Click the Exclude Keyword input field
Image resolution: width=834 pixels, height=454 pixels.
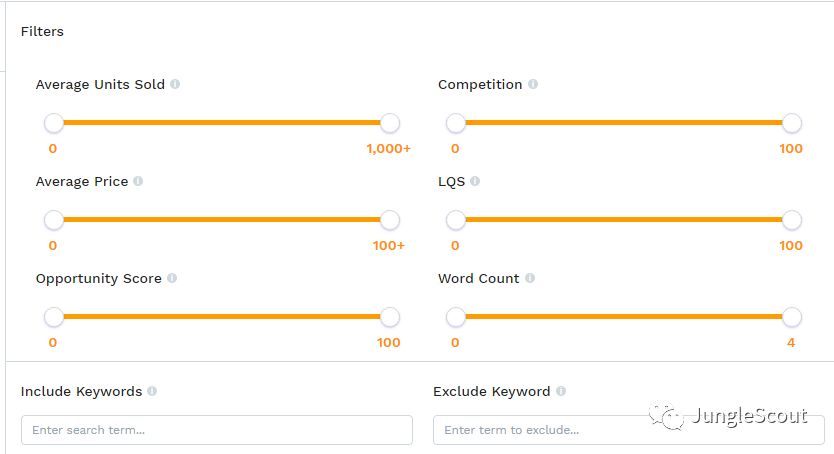pyautogui.click(x=628, y=430)
